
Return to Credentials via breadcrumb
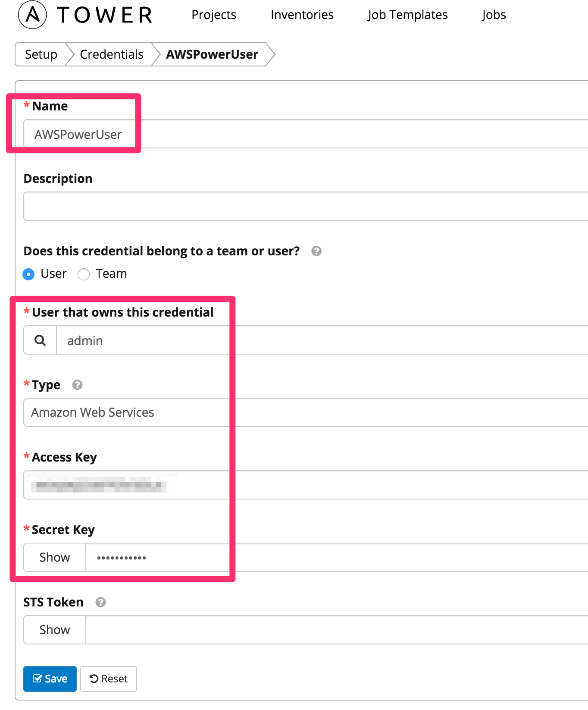pyautogui.click(x=111, y=54)
